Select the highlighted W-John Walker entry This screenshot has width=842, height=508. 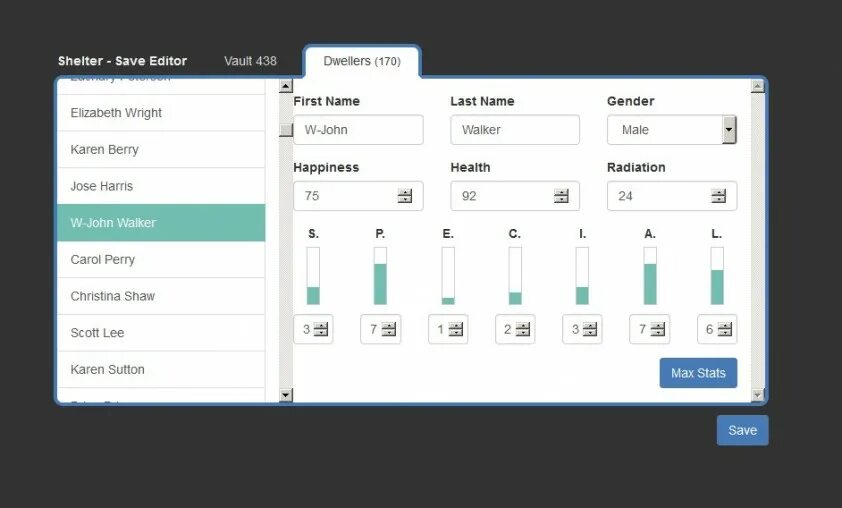[161, 222]
